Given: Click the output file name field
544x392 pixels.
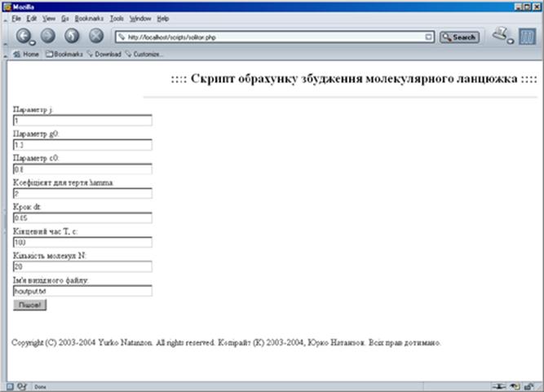Looking at the screenshot, I should pos(82,290).
